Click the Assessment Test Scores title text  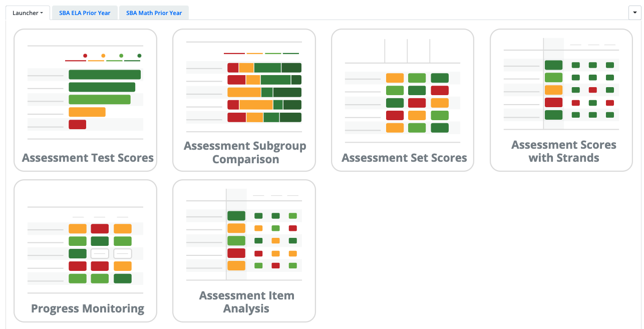pyautogui.click(x=88, y=157)
